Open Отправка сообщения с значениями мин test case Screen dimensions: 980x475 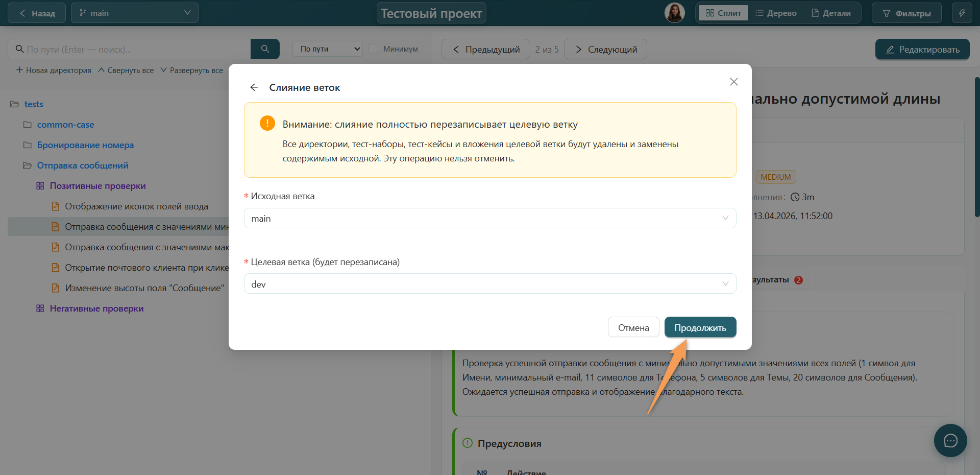(x=146, y=227)
